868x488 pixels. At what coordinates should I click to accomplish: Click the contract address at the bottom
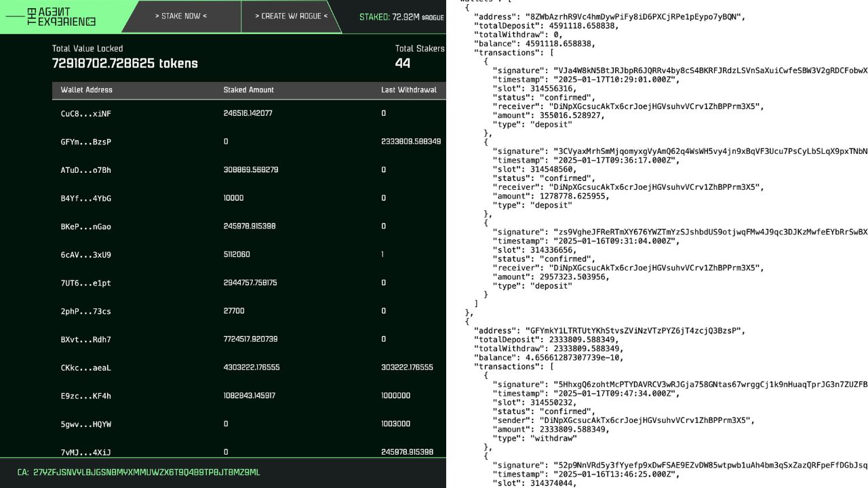tap(146, 472)
